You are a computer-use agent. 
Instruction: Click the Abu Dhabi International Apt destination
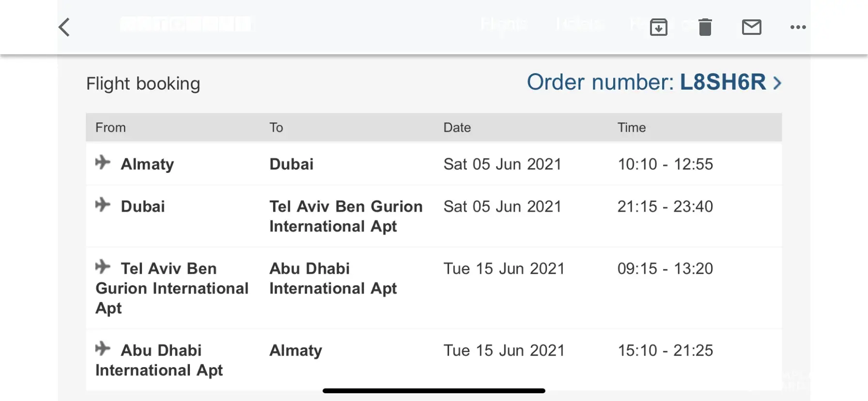coord(333,278)
